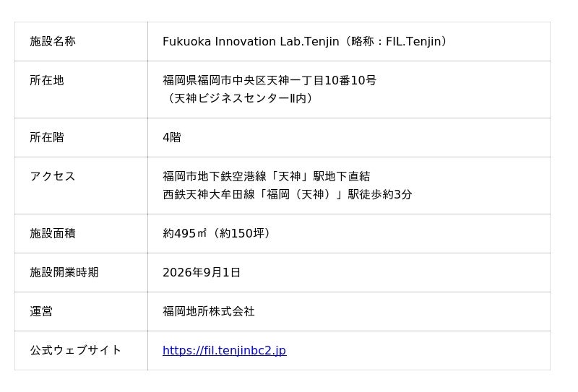The image size is (578, 392).
Task: Click the アクセス row header
Action: click(81, 186)
